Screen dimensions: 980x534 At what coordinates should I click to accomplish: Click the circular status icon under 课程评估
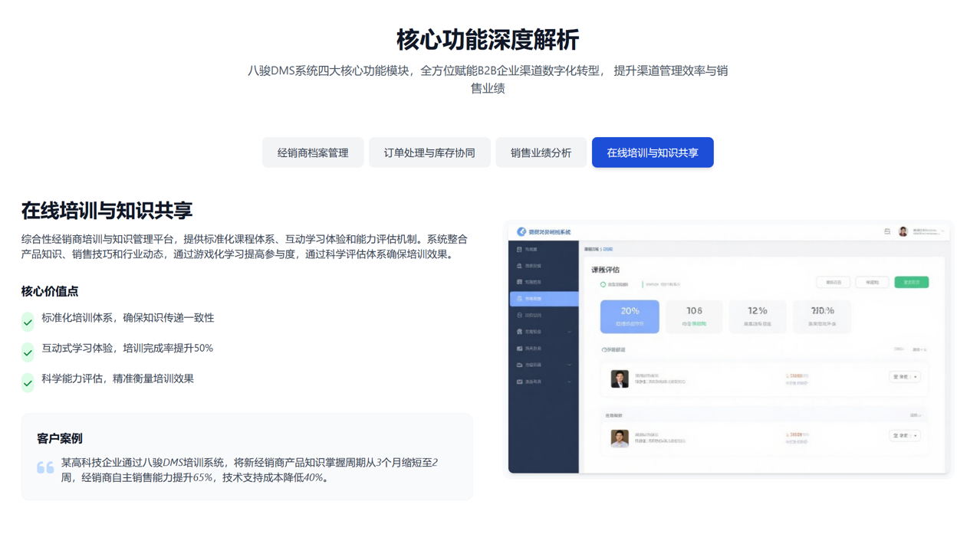click(602, 283)
